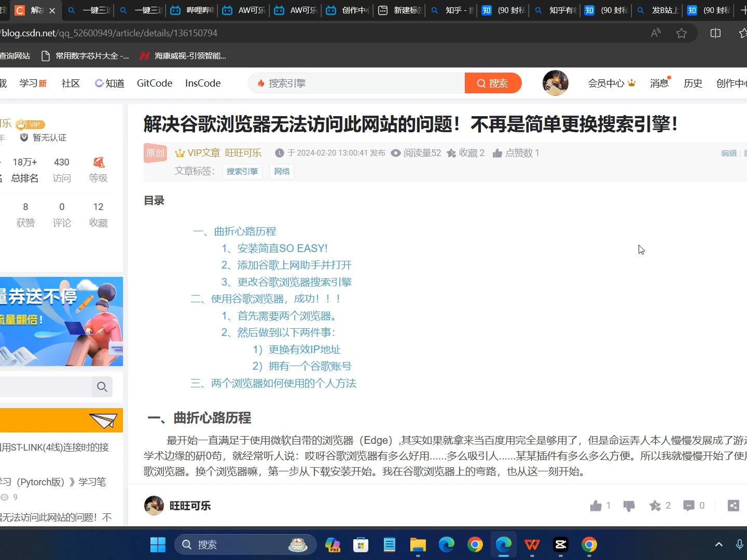Viewport: 747px width, 560px height.
Task: Click the 网络 article tag
Action: click(x=282, y=172)
